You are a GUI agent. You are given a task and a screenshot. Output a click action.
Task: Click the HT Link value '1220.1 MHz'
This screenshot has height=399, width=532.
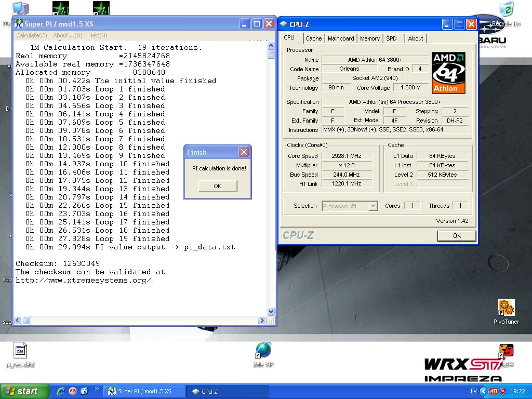[x=347, y=183]
